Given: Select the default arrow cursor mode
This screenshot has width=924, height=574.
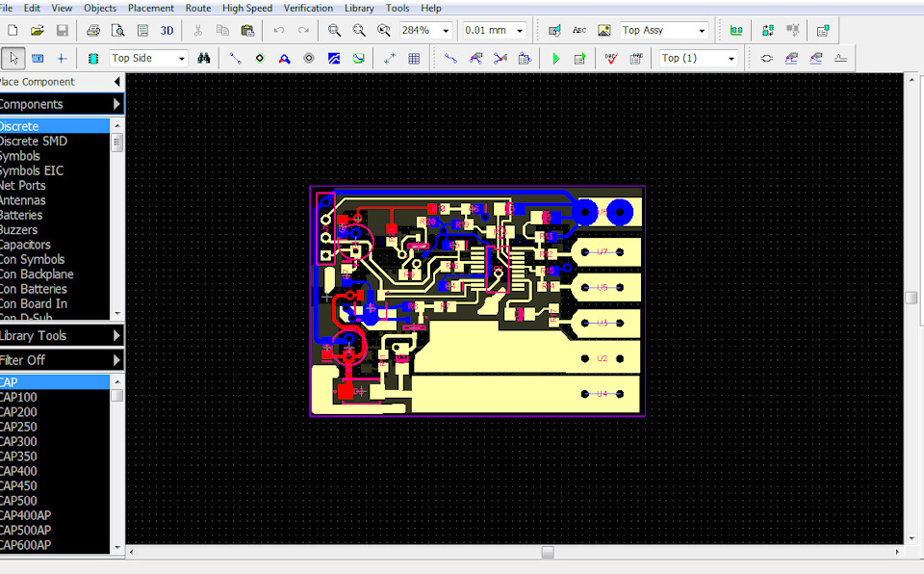Looking at the screenshot, I should point(13,59).
